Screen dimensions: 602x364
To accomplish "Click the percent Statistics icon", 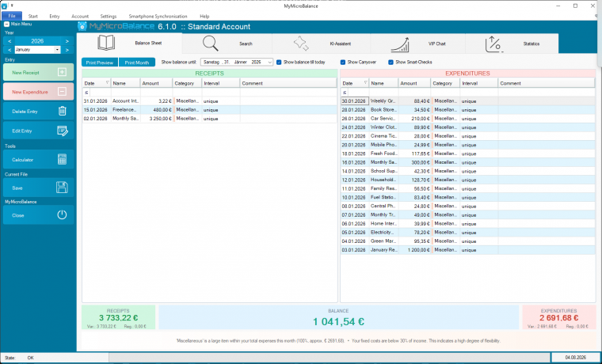I will 493,44.
